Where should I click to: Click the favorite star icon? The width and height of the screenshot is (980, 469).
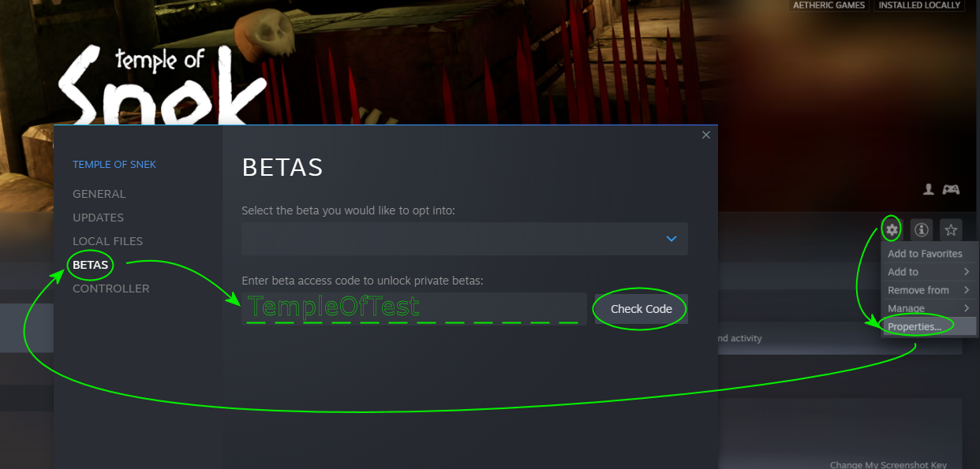point(951,230)
